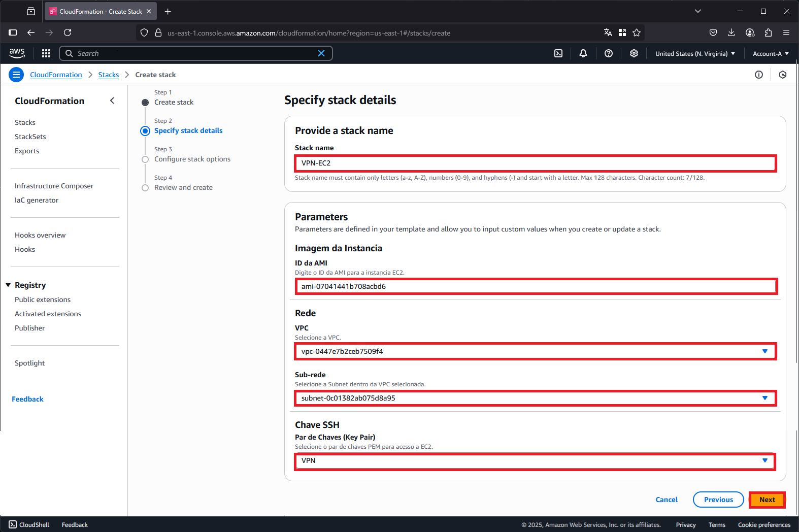The height and width of the screenshot is (532, 799).
Task: Open Hooks in the side navigation
Action: [x=25, y=249]
